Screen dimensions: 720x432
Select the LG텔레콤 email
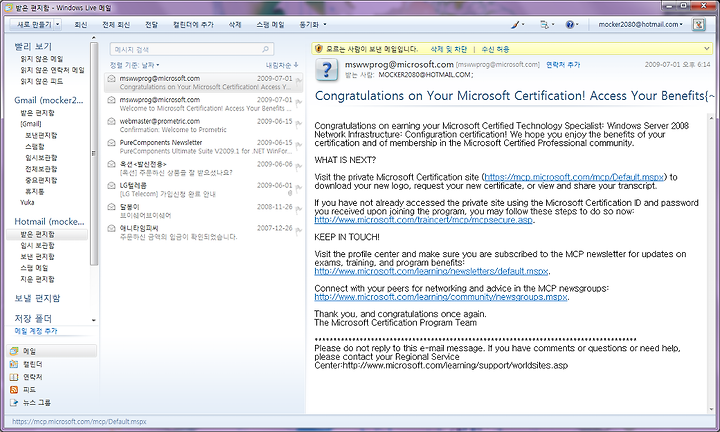[x=203, y=189]
